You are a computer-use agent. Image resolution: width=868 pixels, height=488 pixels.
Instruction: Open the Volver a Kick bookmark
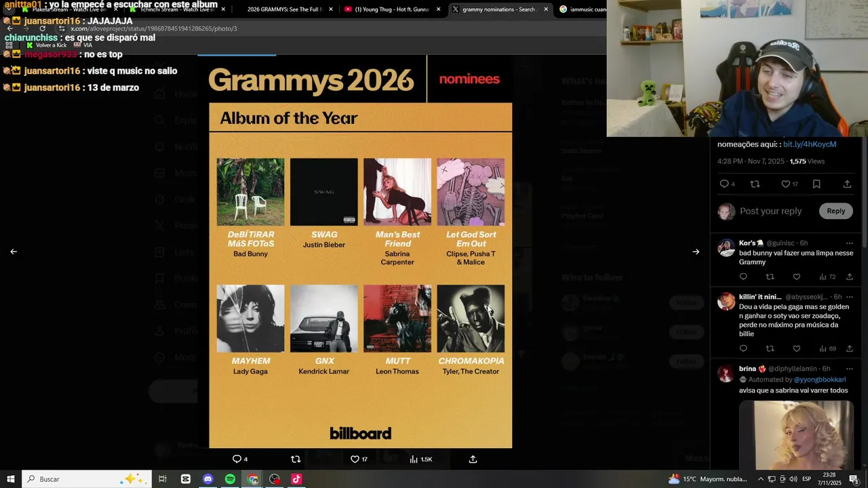(x=46, y=45)
